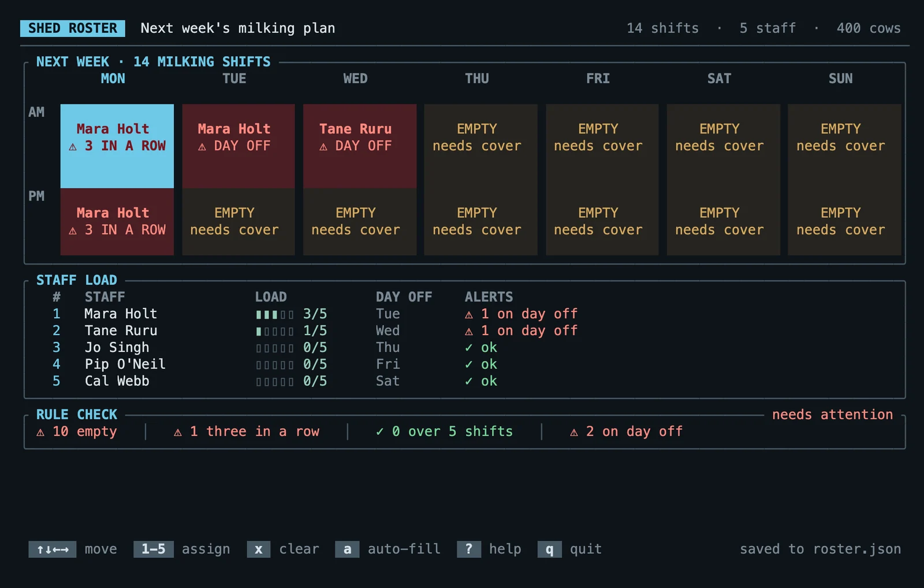This screenshot has width=924, height=588.
Task: Select the empty Friday PM shift
Action: [602, 222]
